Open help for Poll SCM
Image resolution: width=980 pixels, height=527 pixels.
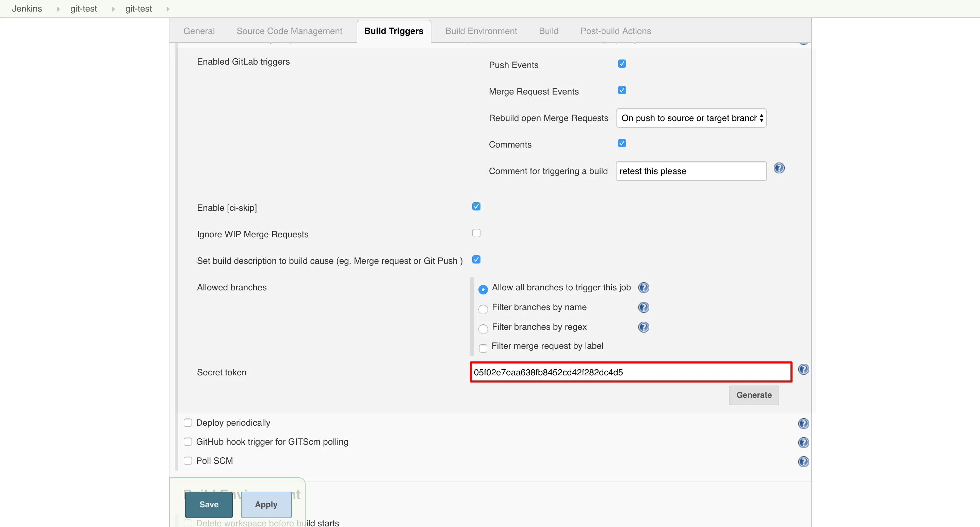tap(803, 462)
